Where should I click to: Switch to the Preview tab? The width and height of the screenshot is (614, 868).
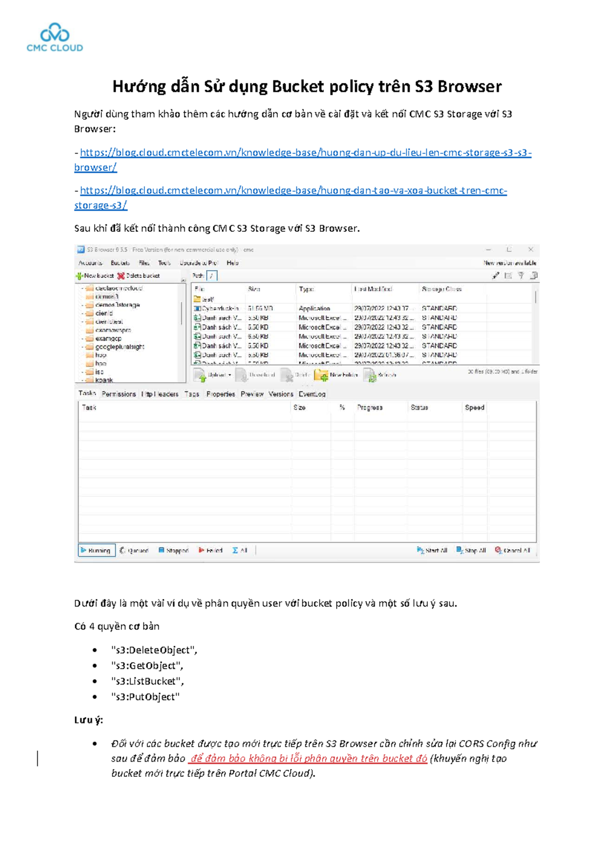252,394
